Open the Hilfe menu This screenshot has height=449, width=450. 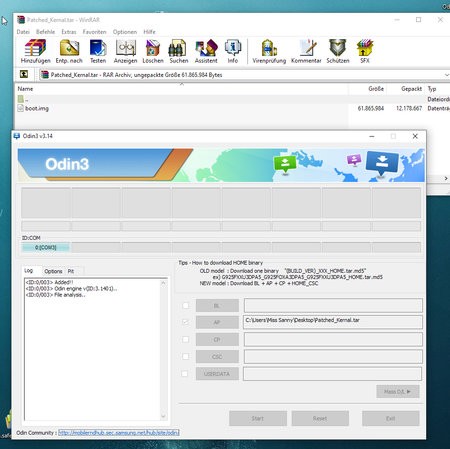[x=149, y=32]
